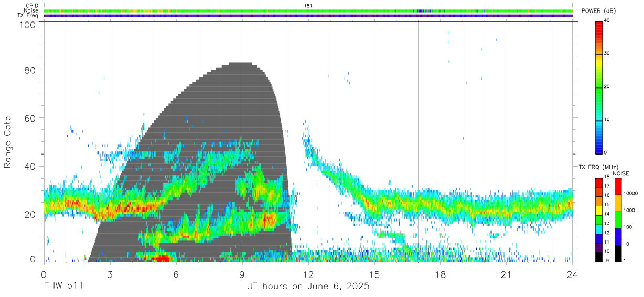Click the 100 label on the Range Gate axis

pyautogui.click(x=28, y=25)
